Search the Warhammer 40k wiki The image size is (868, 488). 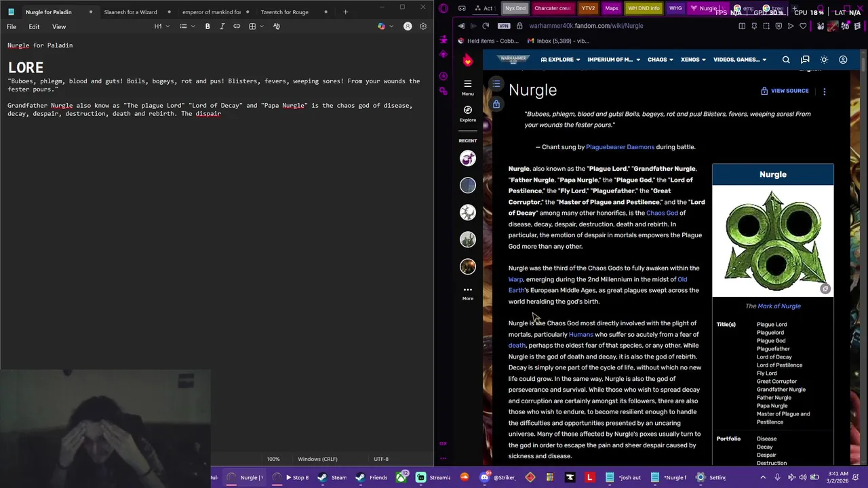pyautogui.click(x=786, y=60)
